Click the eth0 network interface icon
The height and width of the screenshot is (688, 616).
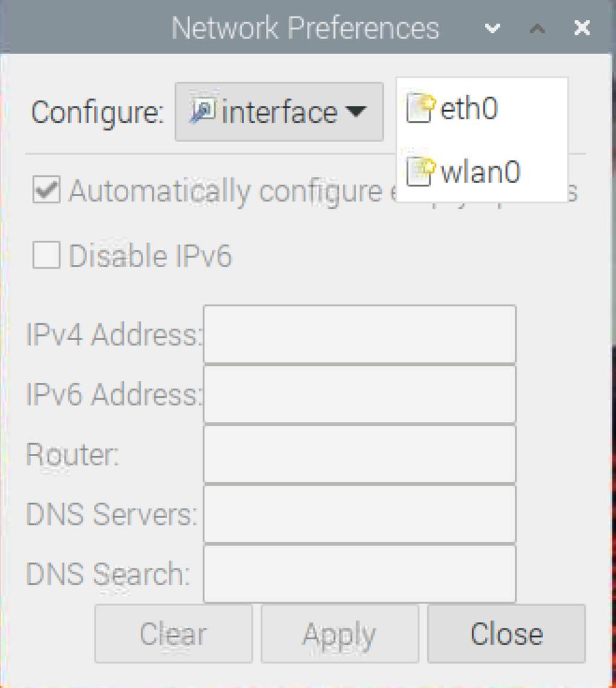(421, 108)
